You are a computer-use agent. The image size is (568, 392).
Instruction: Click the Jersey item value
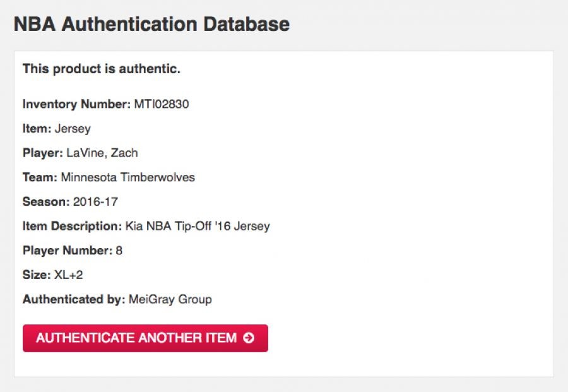pyautogui.click(x=73, y=129)
